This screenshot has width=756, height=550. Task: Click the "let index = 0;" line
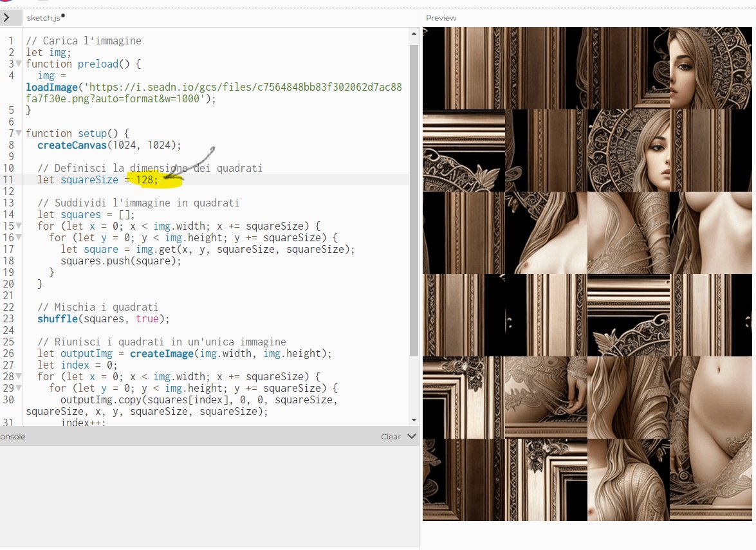tap(77, 365)
